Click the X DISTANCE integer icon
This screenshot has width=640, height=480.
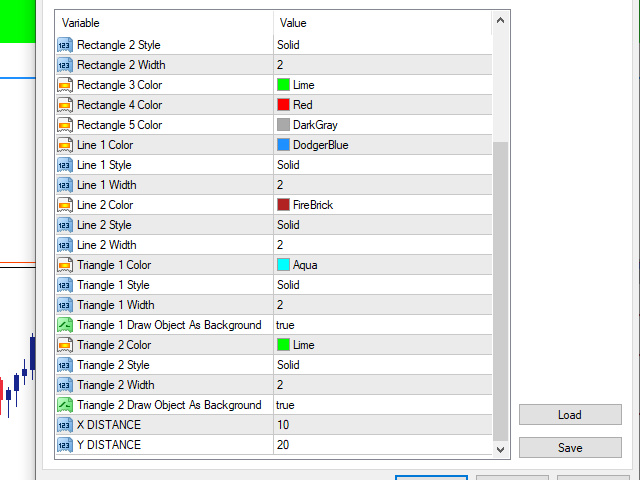click(x=65, y=425)
